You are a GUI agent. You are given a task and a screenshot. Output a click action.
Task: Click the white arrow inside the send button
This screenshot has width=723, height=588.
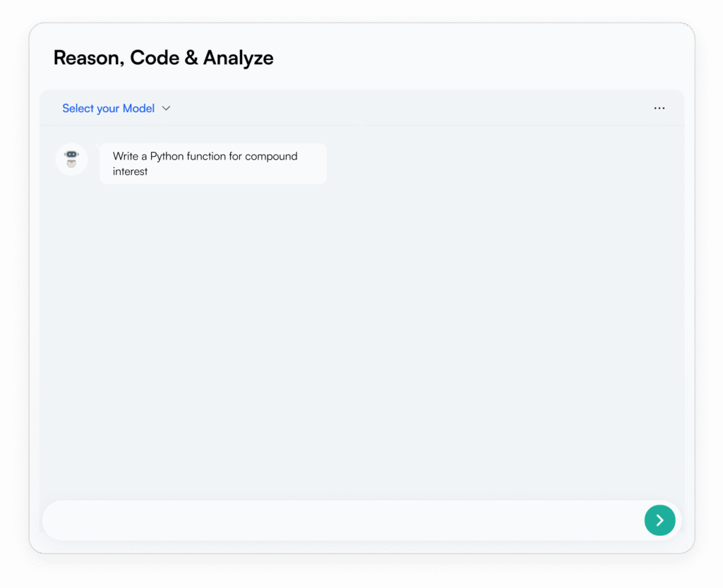(660, 520)
